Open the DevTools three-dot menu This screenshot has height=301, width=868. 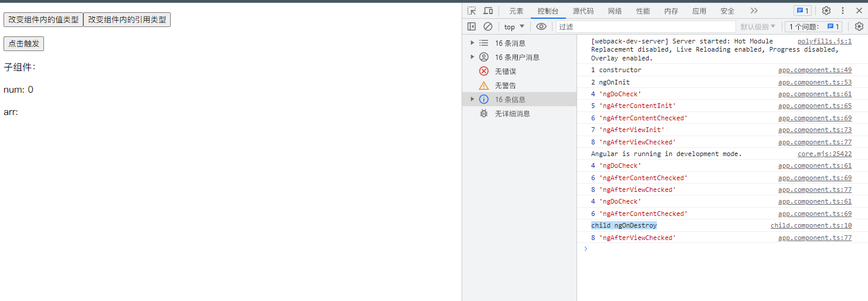click(x=843, y=11)
